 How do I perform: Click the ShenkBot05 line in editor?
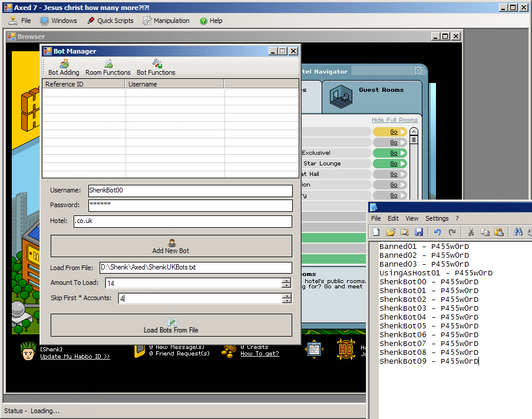(429, 326)
